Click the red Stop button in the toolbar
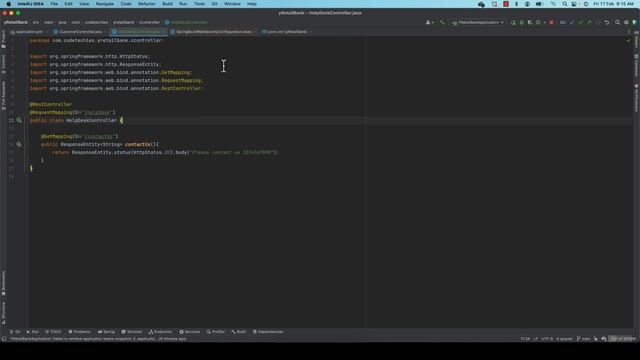Screen dimensions: 640x360 (x=551, y=22)
